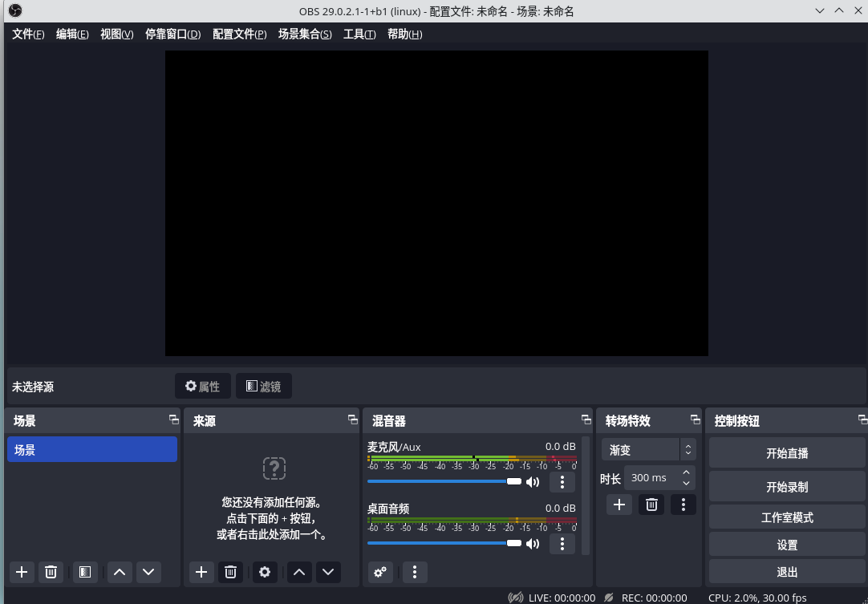
Task: Open transition properties with the three dots
Action: [x=683, y=505]
